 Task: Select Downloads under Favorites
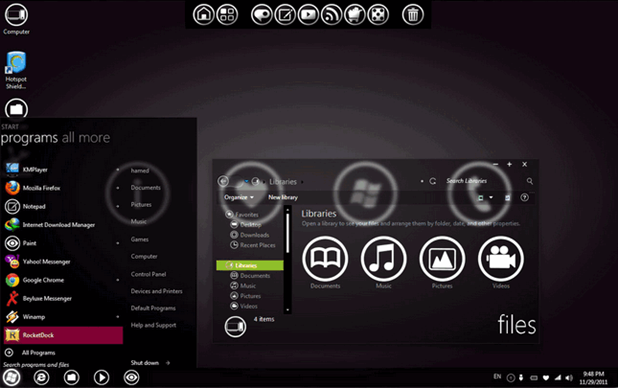[250, 235]
